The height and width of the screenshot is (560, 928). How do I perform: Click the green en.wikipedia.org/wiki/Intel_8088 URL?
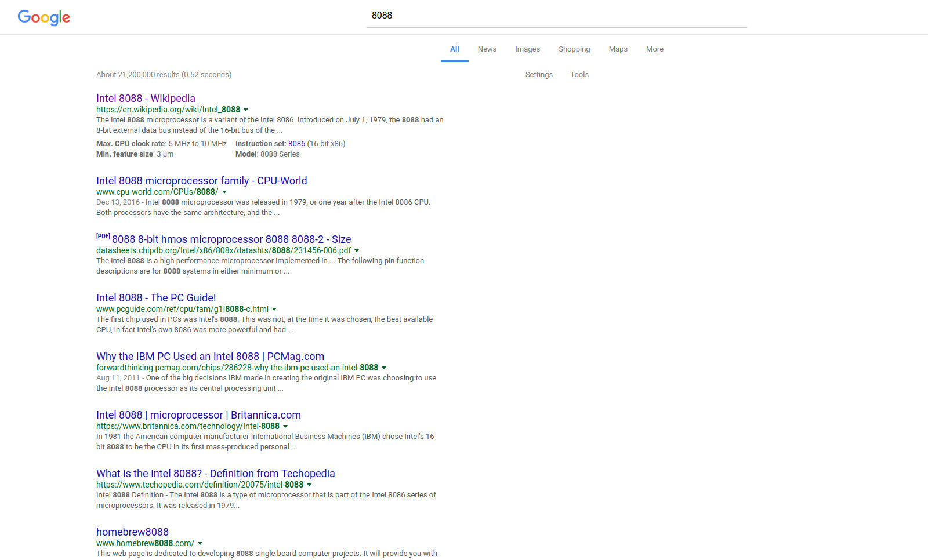[x=168, y=110]
